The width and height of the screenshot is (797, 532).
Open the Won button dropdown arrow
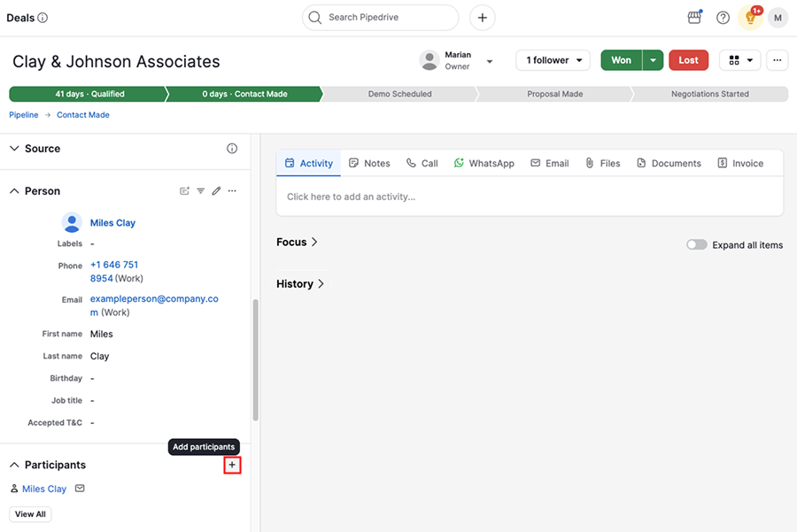coord(653,60)
